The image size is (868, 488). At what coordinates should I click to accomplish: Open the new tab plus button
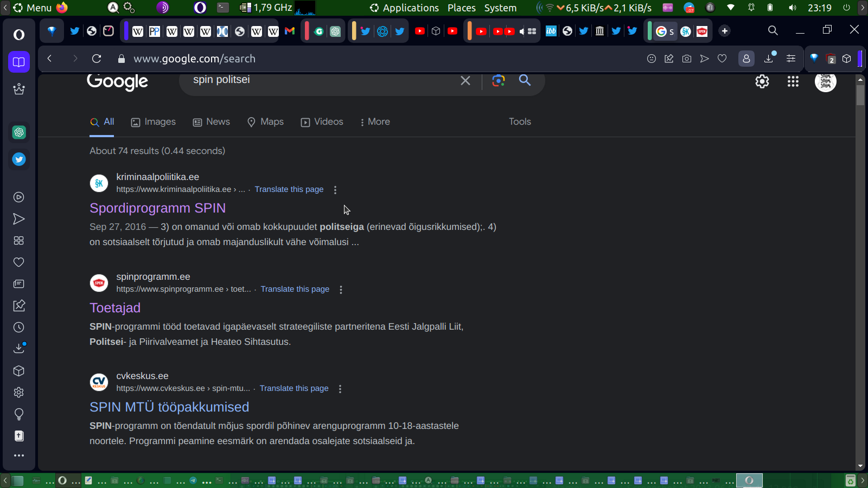(x=725, y=31)
